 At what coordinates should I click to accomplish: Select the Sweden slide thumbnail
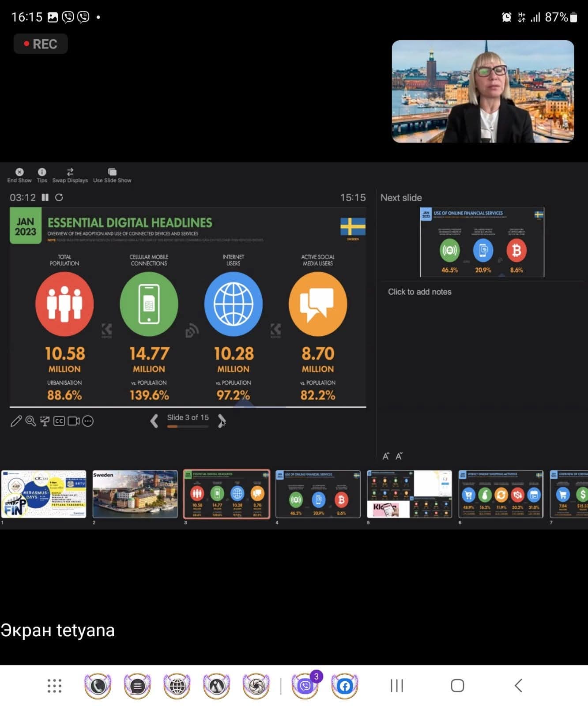[135, 494]
